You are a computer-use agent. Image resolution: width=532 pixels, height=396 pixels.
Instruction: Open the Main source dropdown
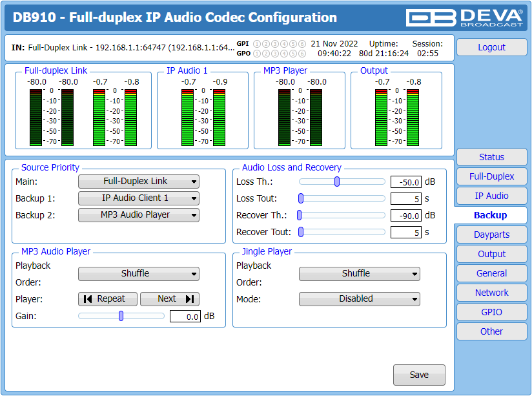coord(138,182)
